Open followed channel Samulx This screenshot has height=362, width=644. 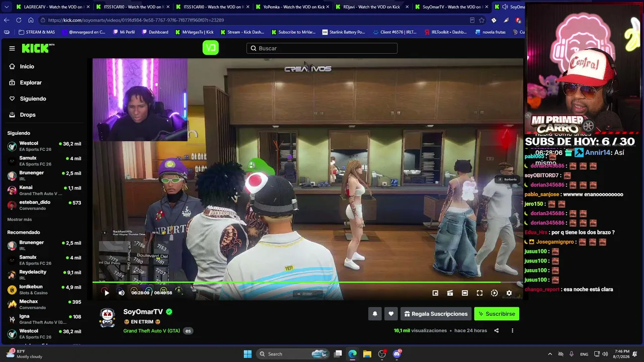click(44, 161)
